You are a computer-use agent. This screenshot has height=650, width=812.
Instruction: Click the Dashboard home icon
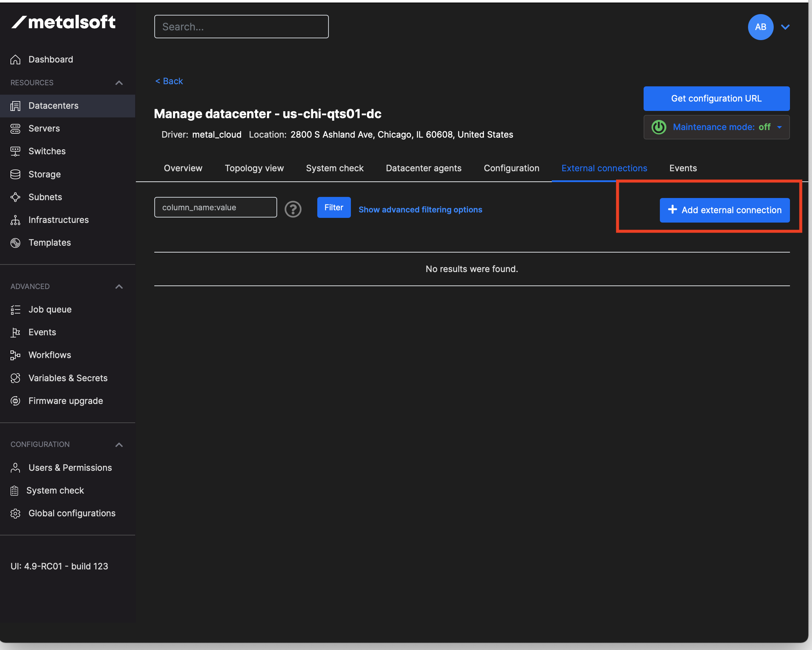click(x=15, y=60)
